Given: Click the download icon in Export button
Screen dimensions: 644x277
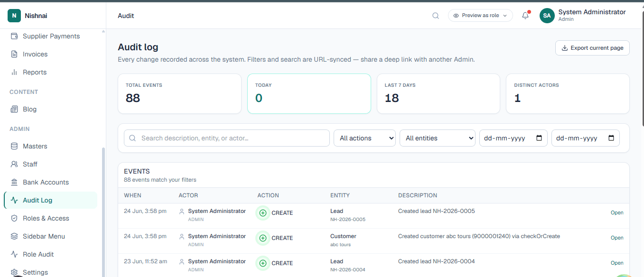Looking at the screenshot, I should 565,48.
